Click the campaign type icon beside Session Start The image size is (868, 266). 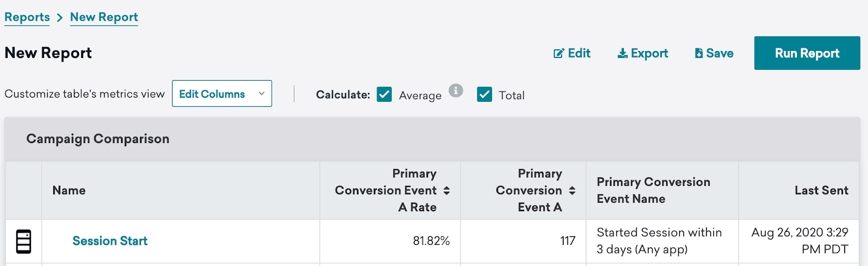(x=23, y=242)
